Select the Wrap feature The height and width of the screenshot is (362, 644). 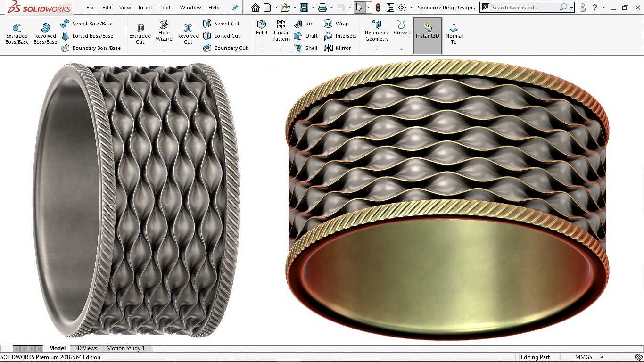(337, 24)
